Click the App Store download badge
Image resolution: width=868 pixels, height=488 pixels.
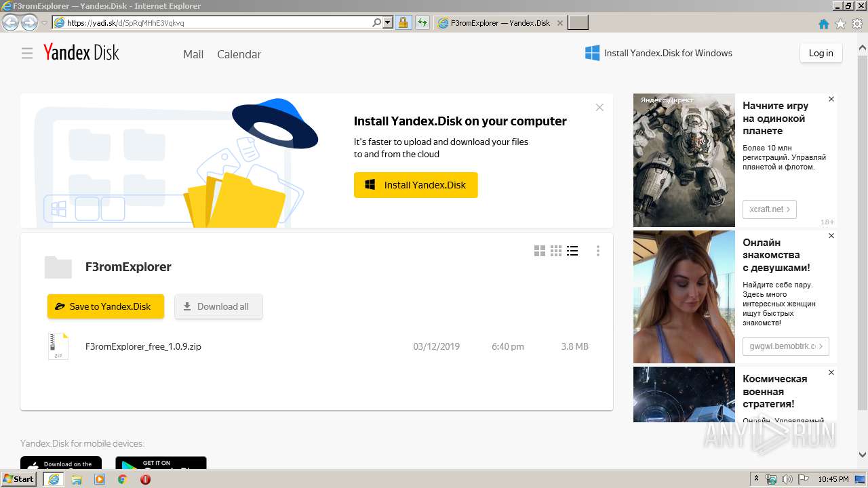click(61, 463)
